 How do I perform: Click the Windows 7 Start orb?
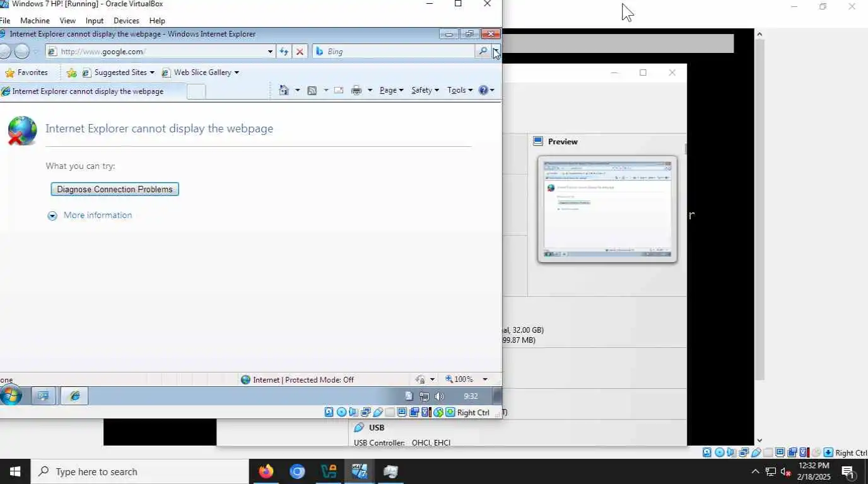10,396
